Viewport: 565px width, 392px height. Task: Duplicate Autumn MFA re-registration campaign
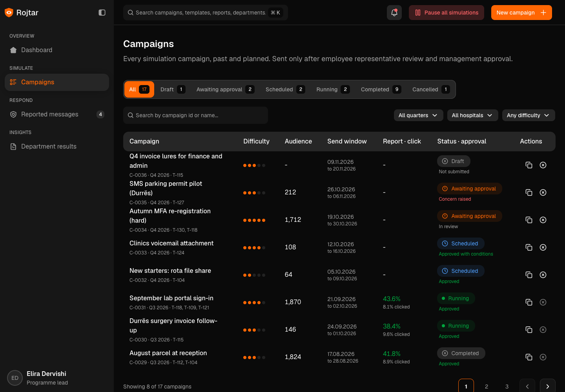(x=529, y=220)
